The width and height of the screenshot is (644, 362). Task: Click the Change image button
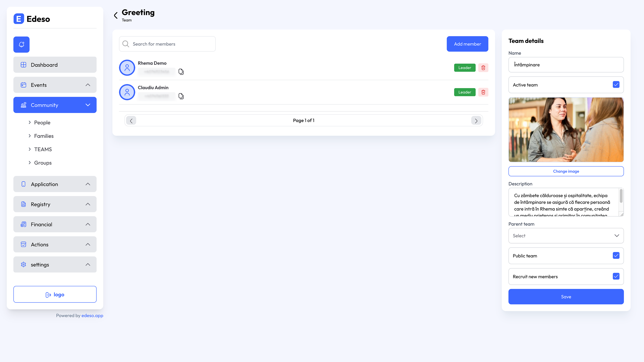(x=566, y=171)
